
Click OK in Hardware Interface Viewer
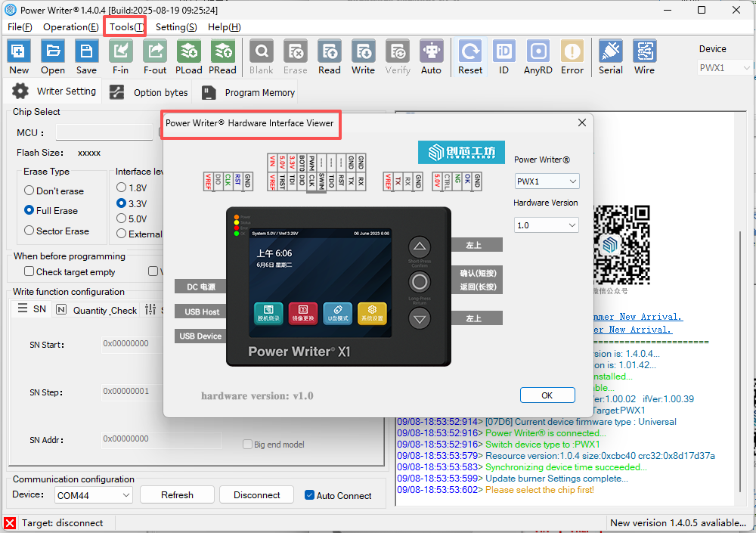(547, 395)
